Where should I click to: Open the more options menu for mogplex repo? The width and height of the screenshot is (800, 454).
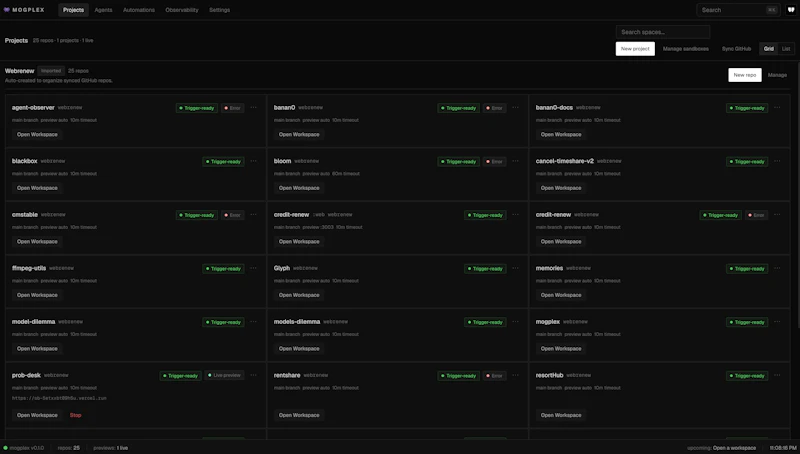point(777,322)
